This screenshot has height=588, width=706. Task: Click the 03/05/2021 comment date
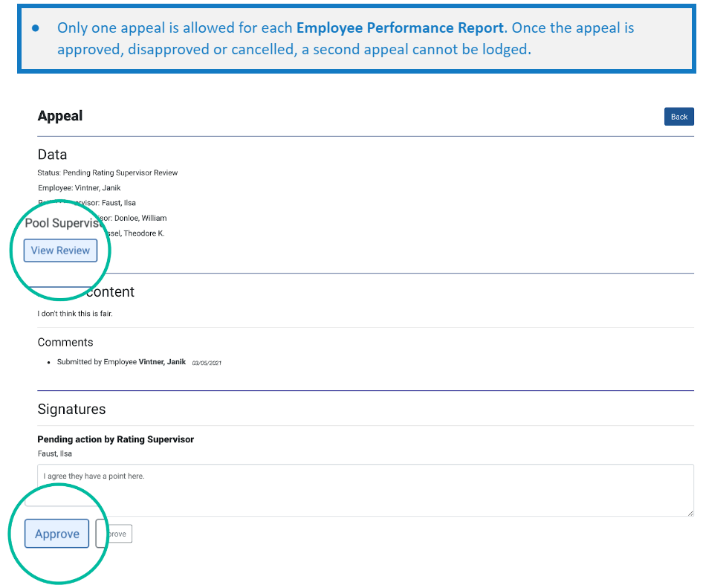(x=207, y=363)
